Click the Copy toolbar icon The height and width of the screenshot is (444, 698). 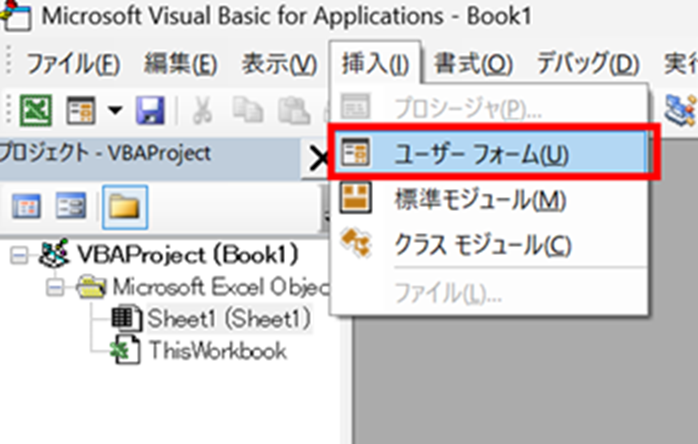coord(248,110)
